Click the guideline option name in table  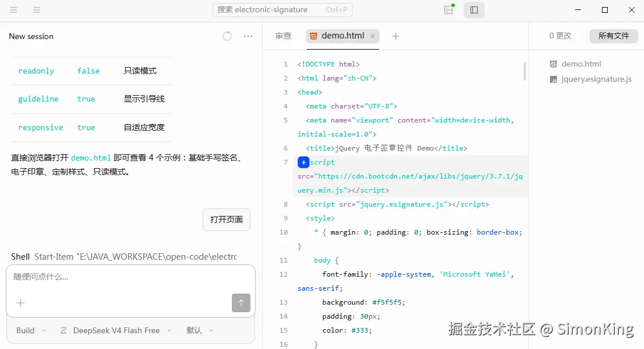click(x=38, y=99)
